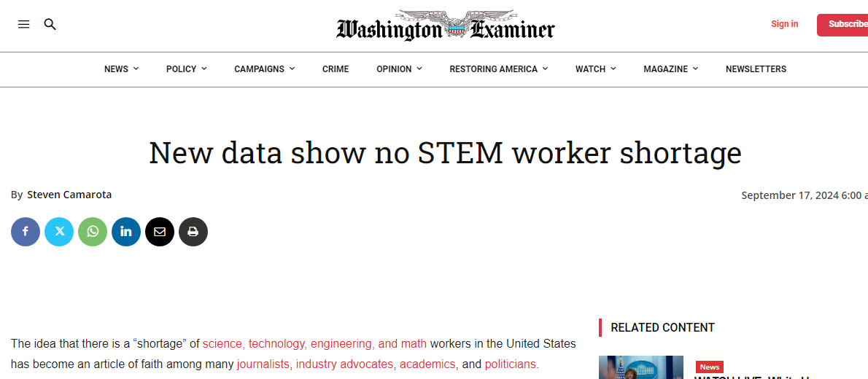Share article on LinkedIn
The image size is (868, 379).
pos(126,232)
